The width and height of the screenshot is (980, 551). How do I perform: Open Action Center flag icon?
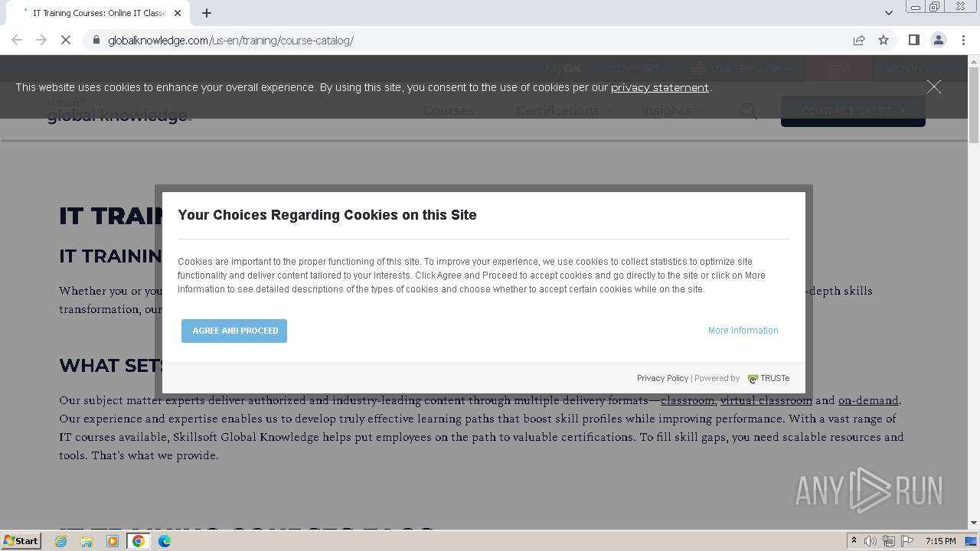click(x=907, y=541)
